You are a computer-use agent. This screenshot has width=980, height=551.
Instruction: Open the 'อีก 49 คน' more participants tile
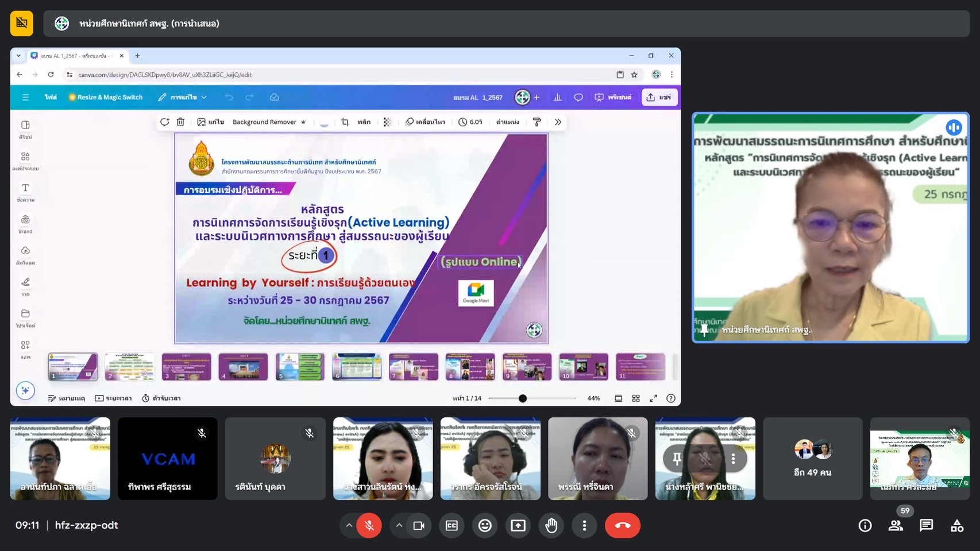(812, 459)
